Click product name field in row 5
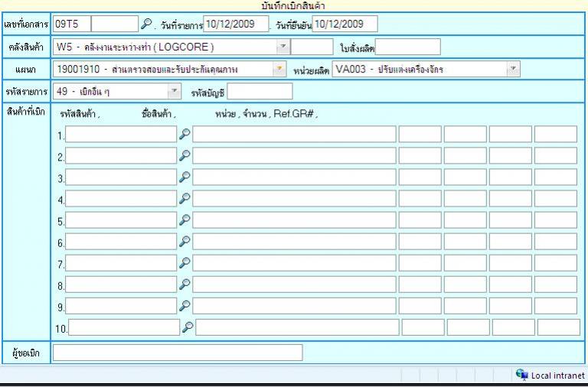This screenshot has width=588, height=387. 294,220
